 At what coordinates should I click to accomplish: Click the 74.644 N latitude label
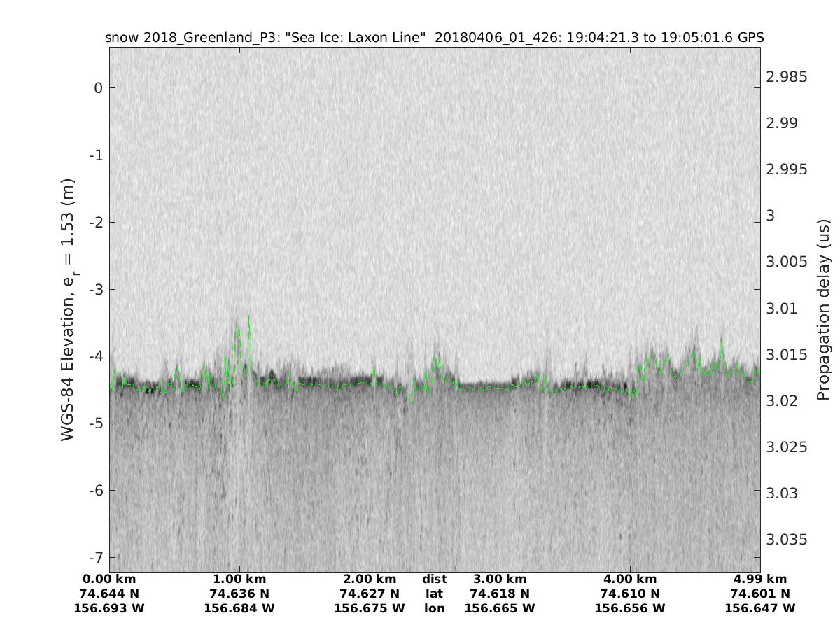109,594
